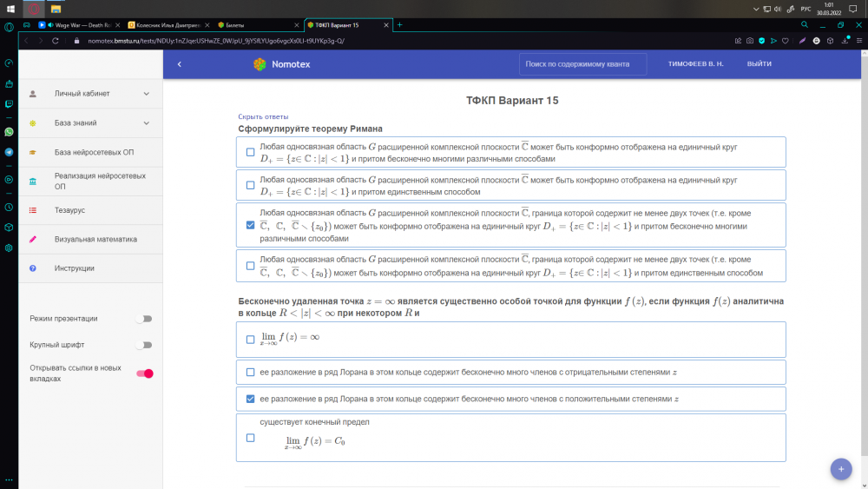Viewport: 868px width, 489px height.
Task: Click the floating plus button
Action: click(x=840, y=469)
